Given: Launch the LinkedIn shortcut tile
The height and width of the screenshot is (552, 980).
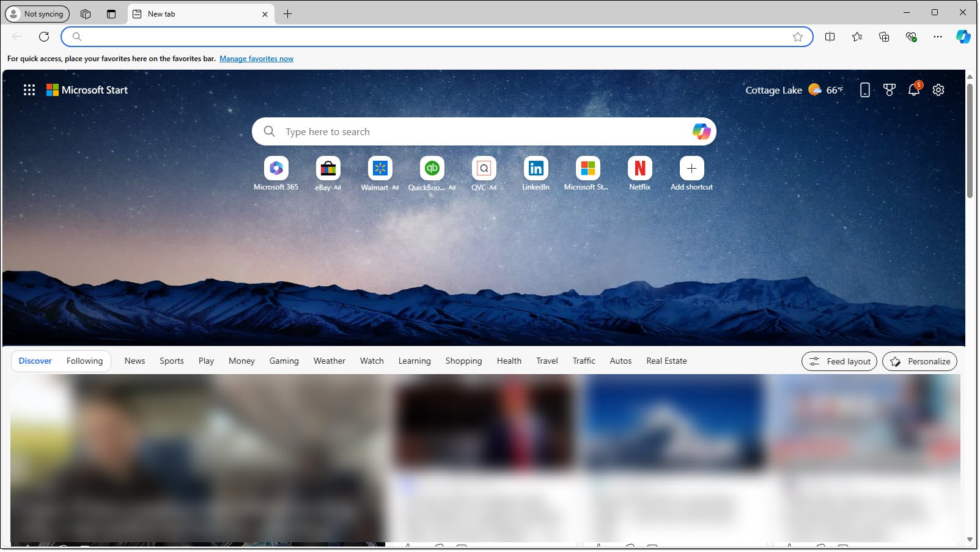Looking at the screenshot, I should click(536, 169).
